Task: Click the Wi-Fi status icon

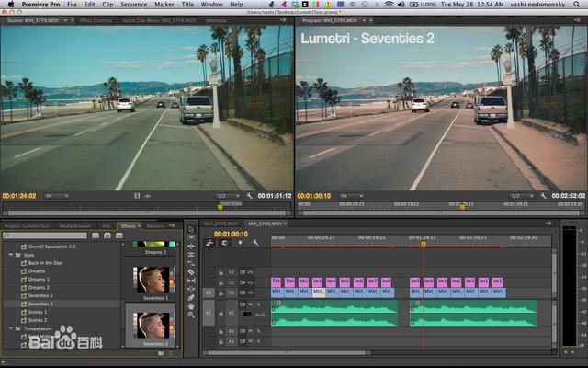Action: (x=389, y=5)
